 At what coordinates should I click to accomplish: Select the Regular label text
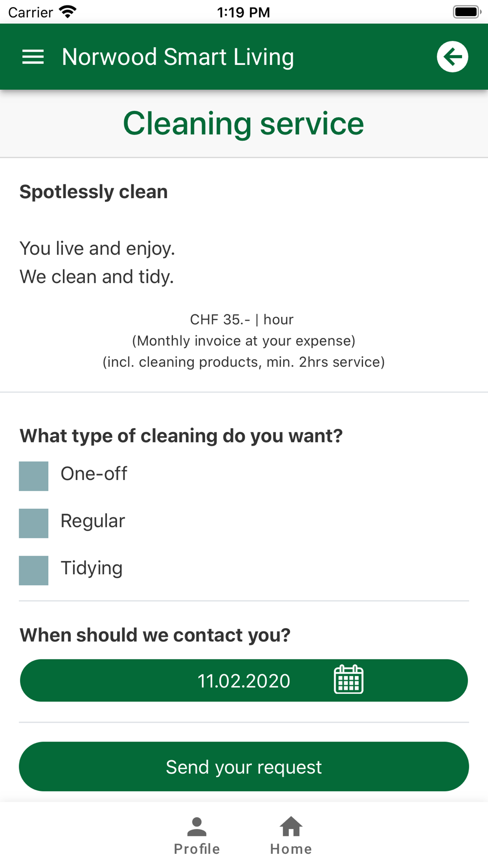coord(93,521)
